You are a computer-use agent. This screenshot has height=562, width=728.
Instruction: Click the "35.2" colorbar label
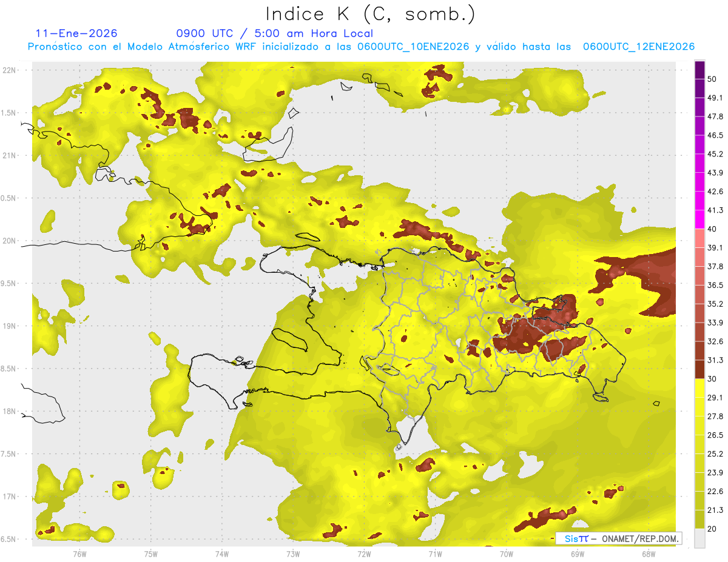(715, 304)
